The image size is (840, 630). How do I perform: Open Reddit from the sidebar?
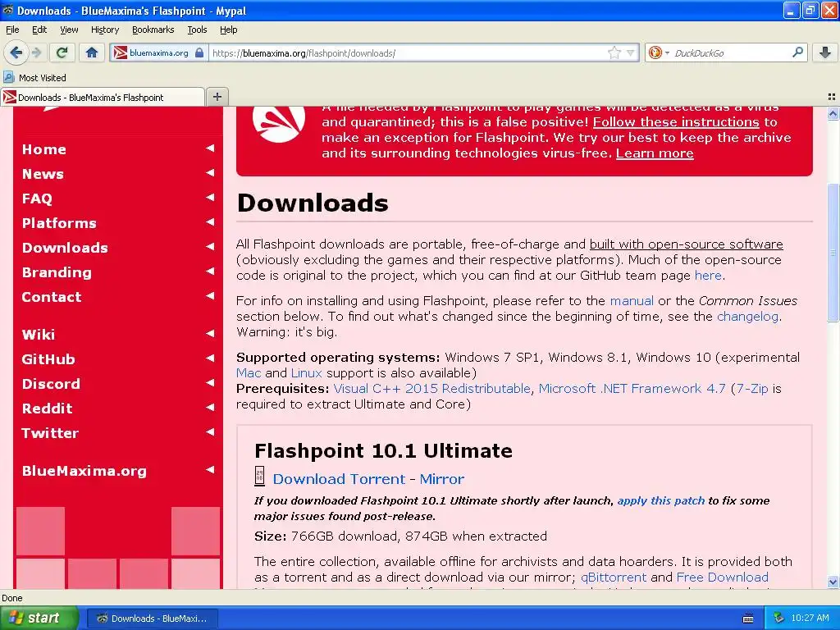[x=47, y=409]
